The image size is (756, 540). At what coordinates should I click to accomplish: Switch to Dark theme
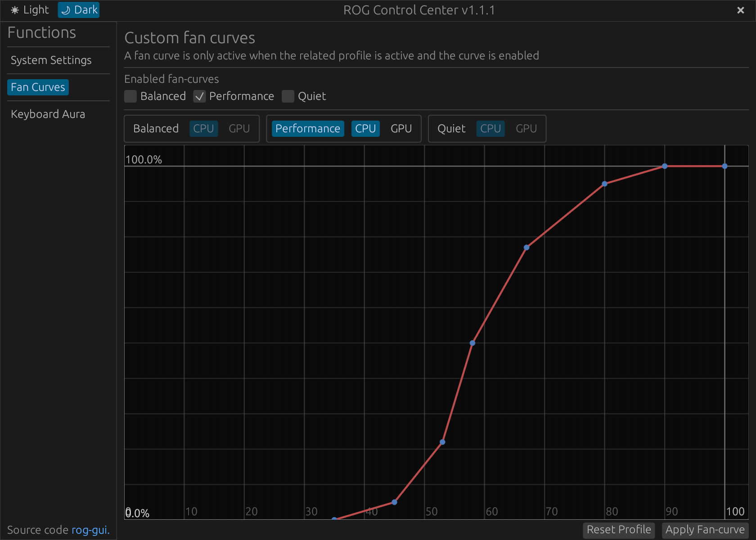pyautogui.click(x=79, y=10)
